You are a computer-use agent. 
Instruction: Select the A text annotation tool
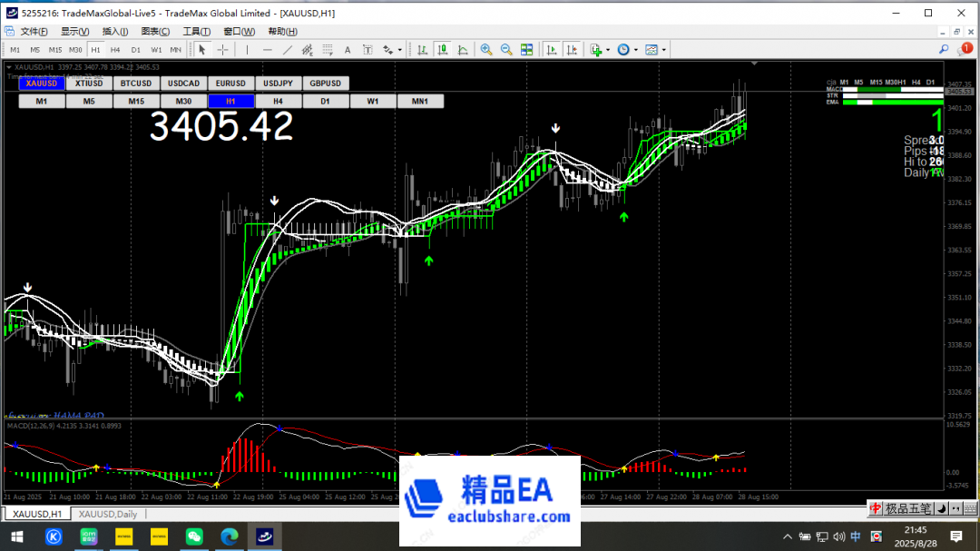[x=348, y=49]
